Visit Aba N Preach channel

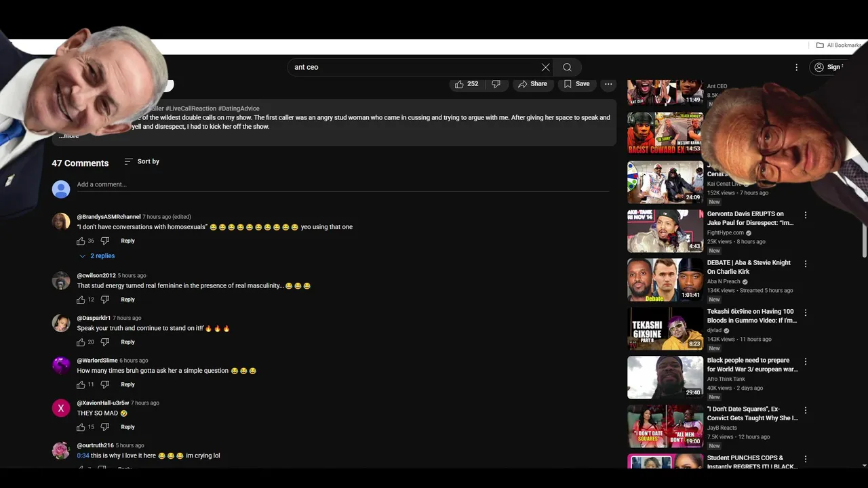[x=724, y=281]
